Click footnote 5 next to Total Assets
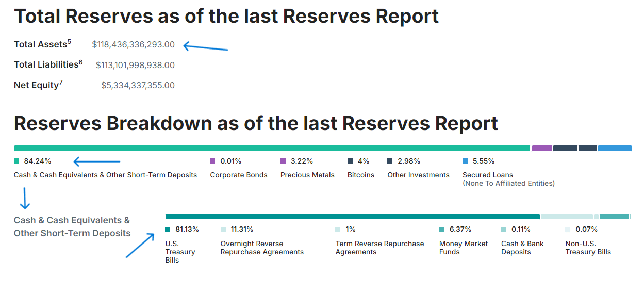Screen dimensions: 644x292 pos(69,42)
